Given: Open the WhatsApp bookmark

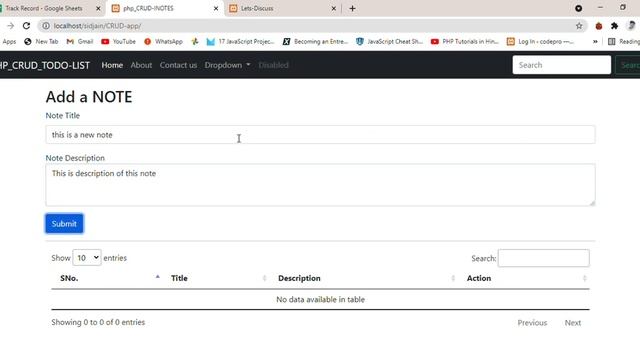Looking at the screenshot, I should 163,42.
